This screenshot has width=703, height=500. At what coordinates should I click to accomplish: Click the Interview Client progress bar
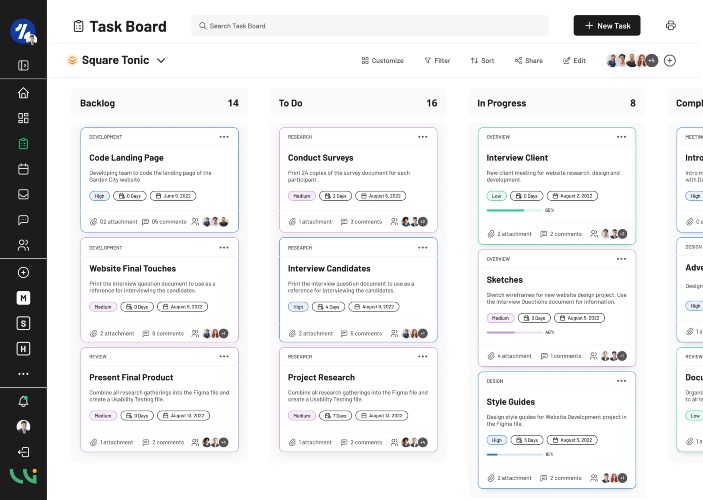[x=515, y=210]
